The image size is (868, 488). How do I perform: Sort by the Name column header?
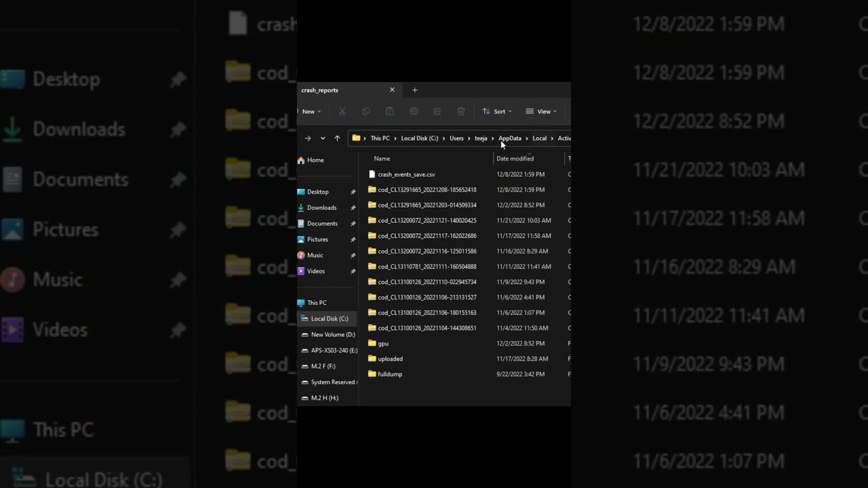(x=382, y=159)
